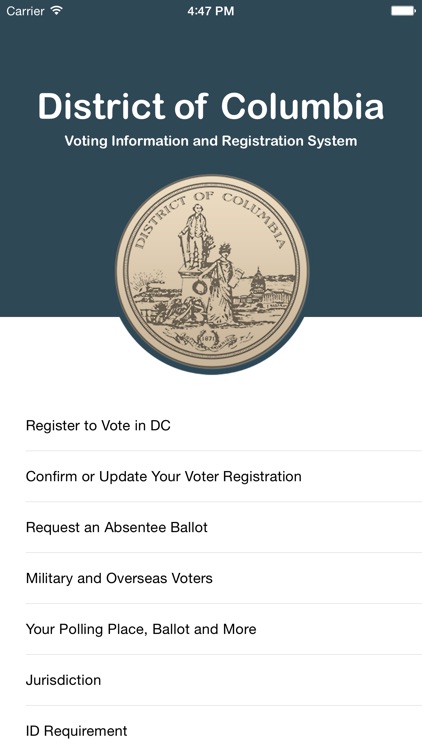Tap the Capitol dome drawn on the seal
The width and height of the screenshot is (422, 750).
tap(258, 281)
